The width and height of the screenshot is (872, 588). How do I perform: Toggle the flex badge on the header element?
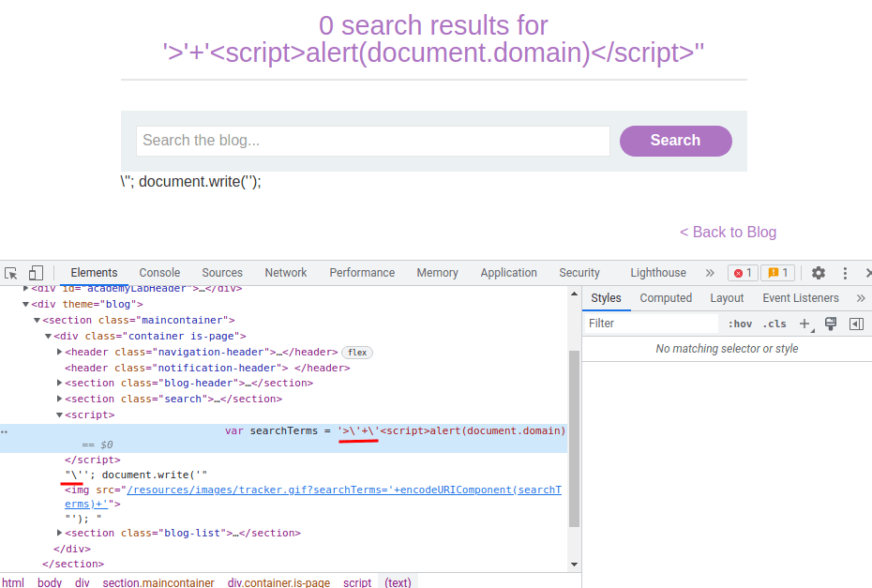[x=356, y=353]
